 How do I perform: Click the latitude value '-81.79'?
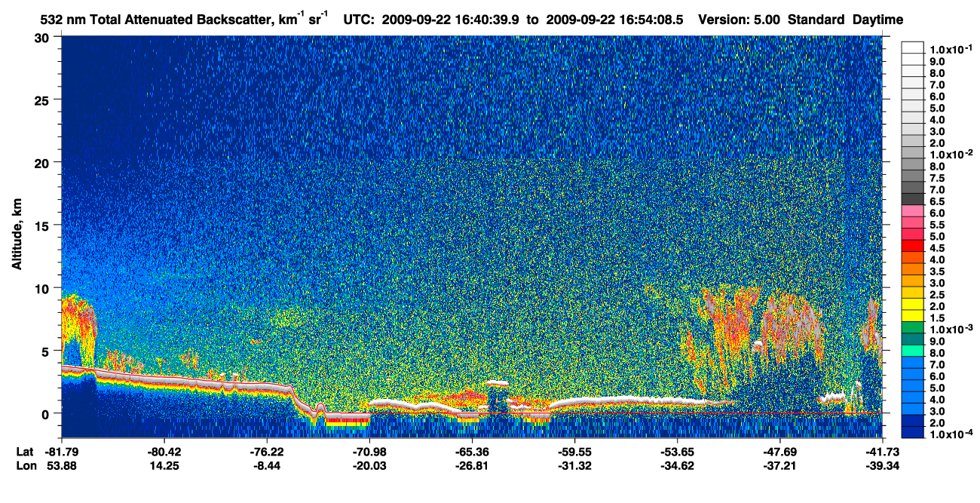61,452
